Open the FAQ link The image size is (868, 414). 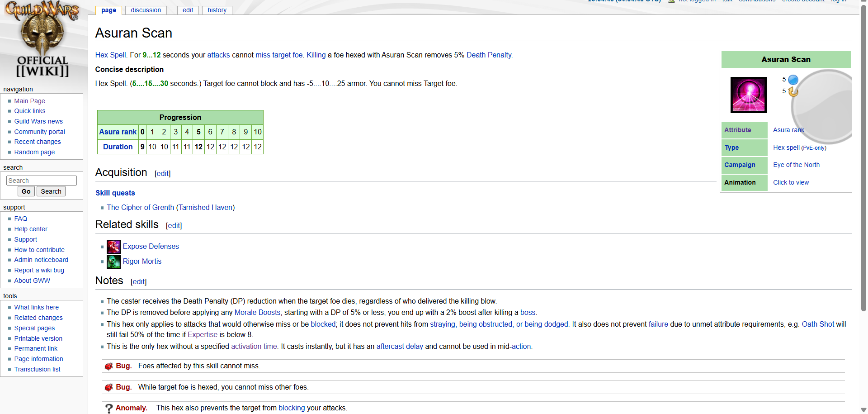tap(20, 219)
